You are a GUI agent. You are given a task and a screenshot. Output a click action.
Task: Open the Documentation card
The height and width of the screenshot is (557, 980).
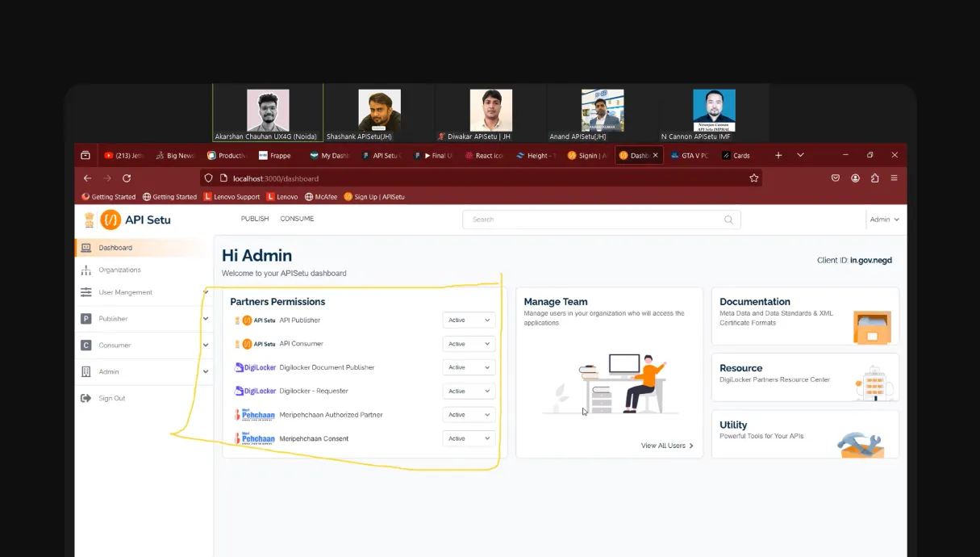tap(805, 318)
